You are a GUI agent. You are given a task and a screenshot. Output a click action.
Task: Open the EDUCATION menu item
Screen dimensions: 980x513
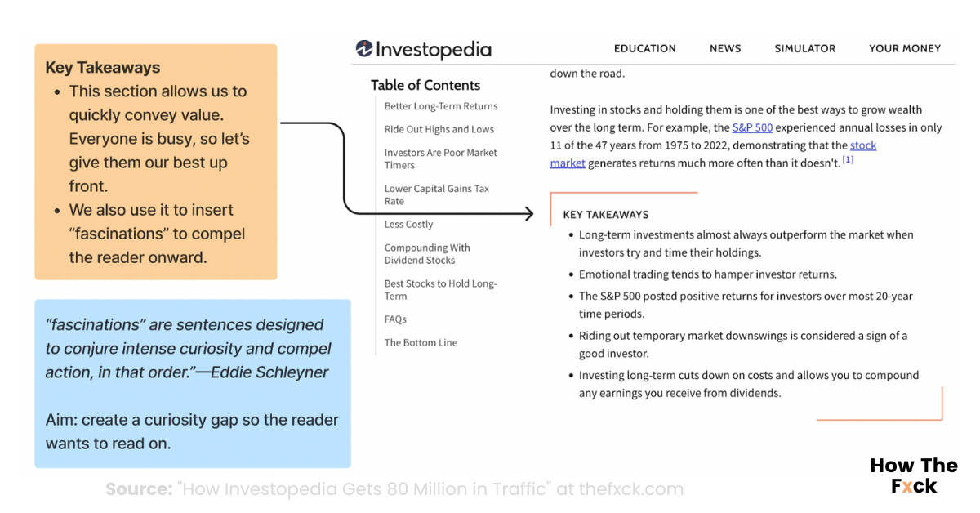pos(645,48)
